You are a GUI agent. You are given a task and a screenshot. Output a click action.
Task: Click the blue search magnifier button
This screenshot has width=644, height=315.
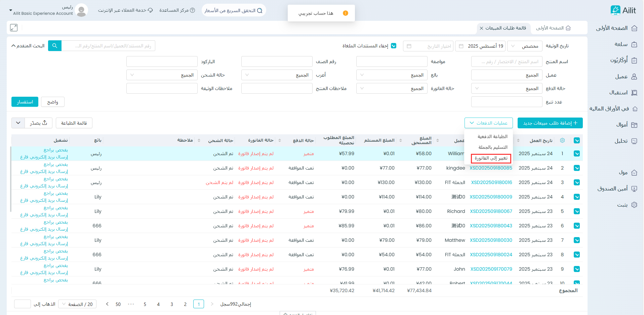point(55,46)
